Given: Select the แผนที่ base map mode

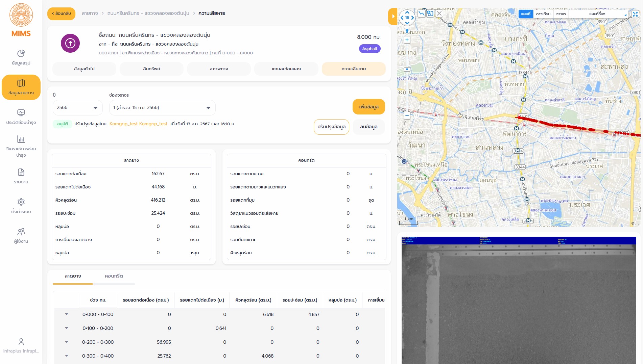Looking at the screenshot, I should coord(526,14).
